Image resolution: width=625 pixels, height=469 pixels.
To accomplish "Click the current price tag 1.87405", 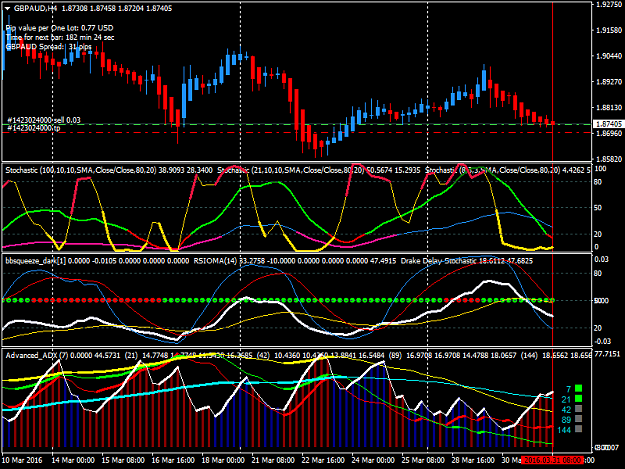I will point(609,124).
